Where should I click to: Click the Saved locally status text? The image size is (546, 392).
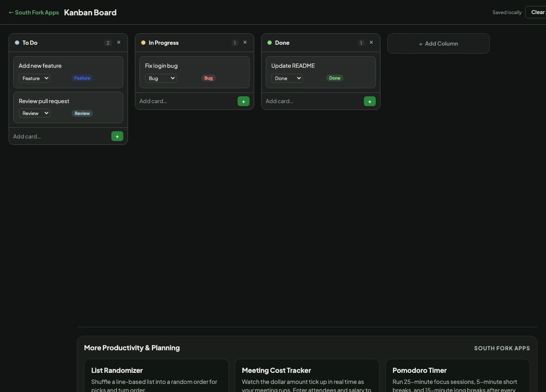click(x=507, y=12)
